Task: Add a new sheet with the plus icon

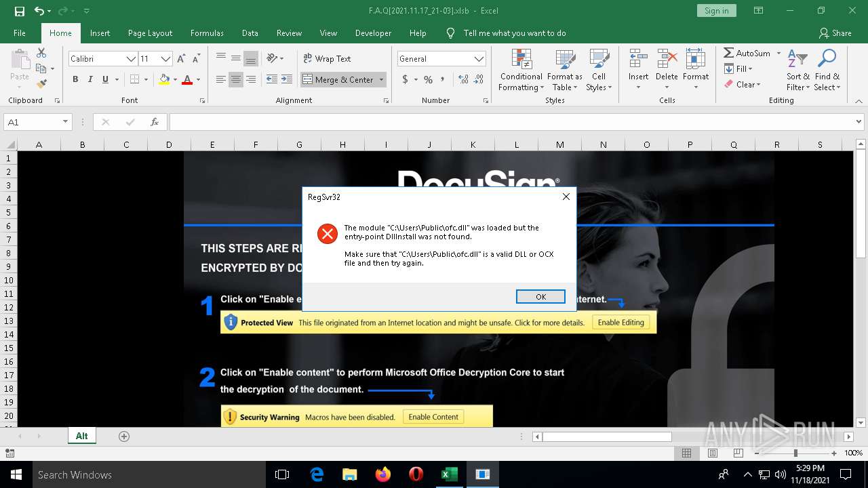Action: tap(124, 436)
